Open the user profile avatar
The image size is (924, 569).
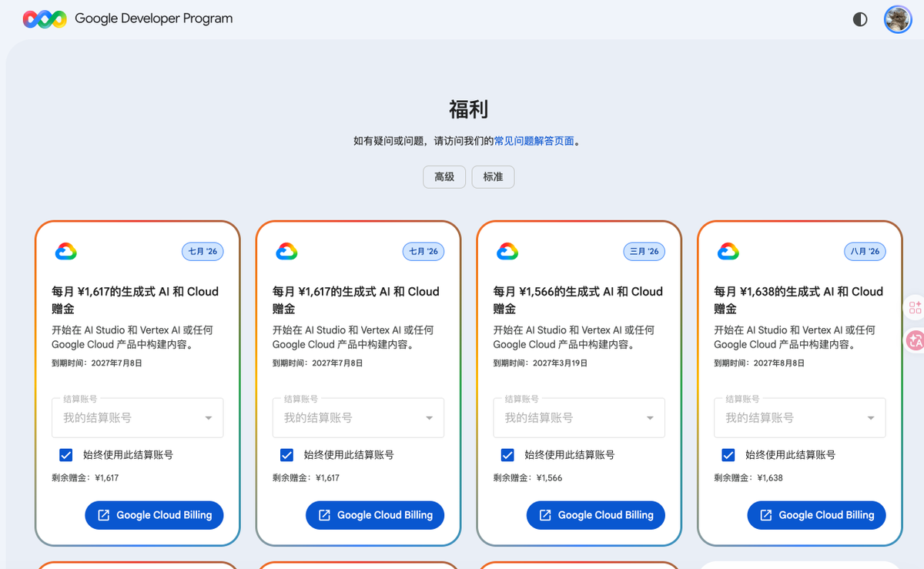[x=897, y=19]
